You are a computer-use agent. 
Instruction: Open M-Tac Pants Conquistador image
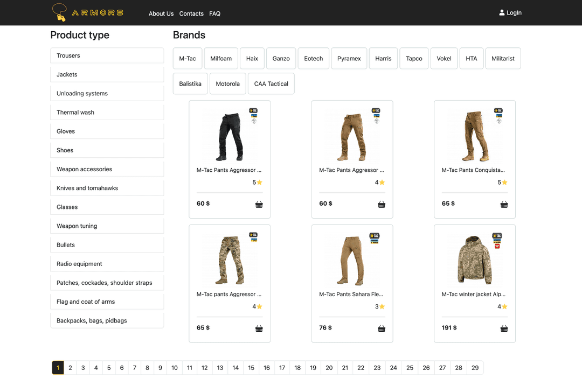pyautogui.click(x=475, y=136)
